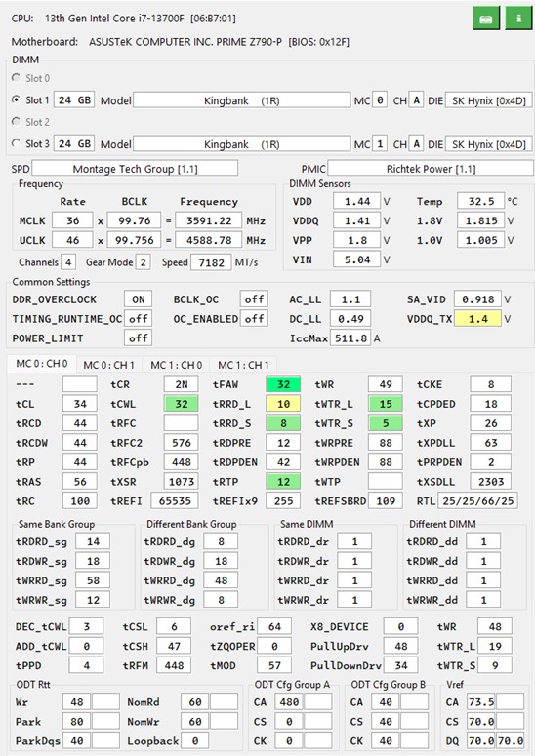Screen dimensions: 535x756
Task: Click the tRAS value 56
Action: [80, 481]
